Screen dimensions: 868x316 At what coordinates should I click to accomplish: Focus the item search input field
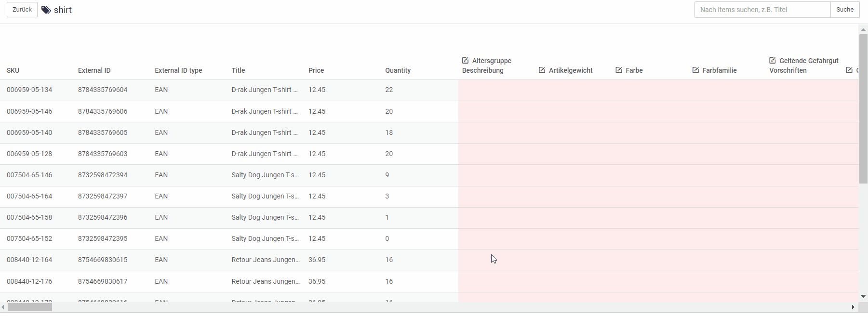click(762, 10)
